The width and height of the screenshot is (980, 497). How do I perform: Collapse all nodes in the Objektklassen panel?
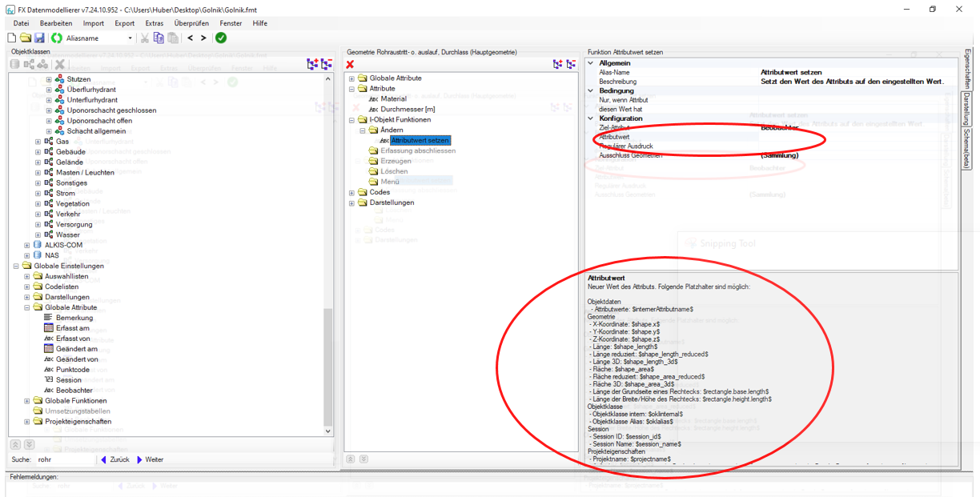click(x=327, y=64)
